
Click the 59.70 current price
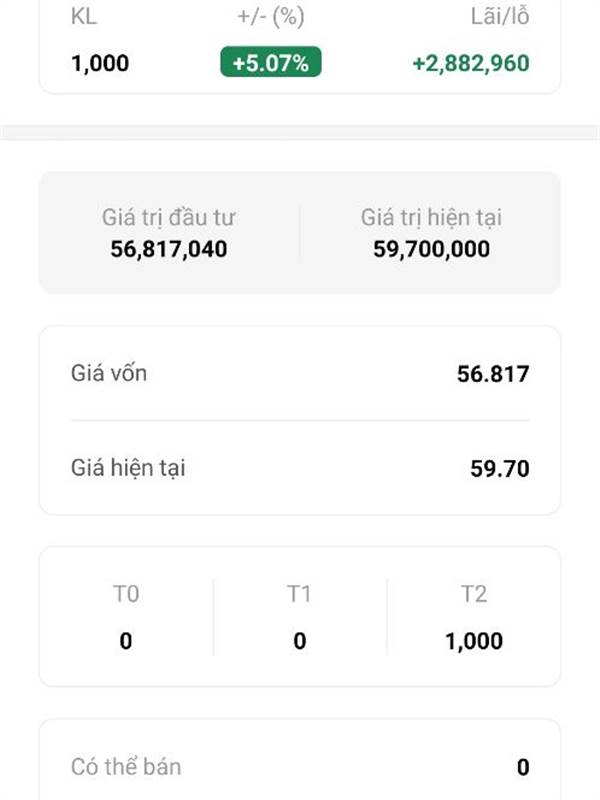pyautogui.click(x=500, y=468)
